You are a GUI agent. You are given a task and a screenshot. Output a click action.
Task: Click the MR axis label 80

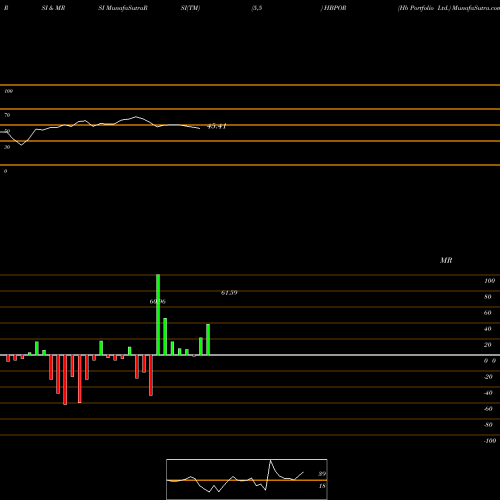488,297
